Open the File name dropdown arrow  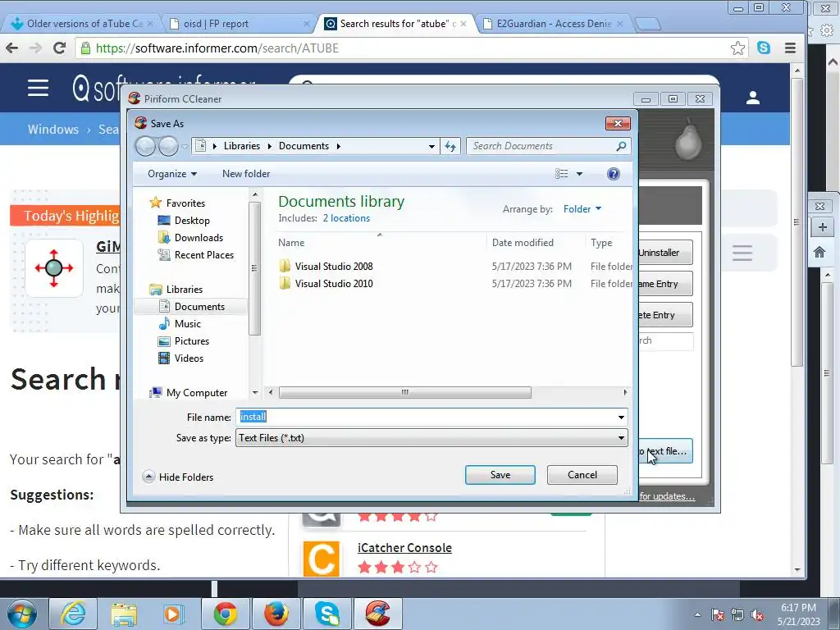coord(621,417)
